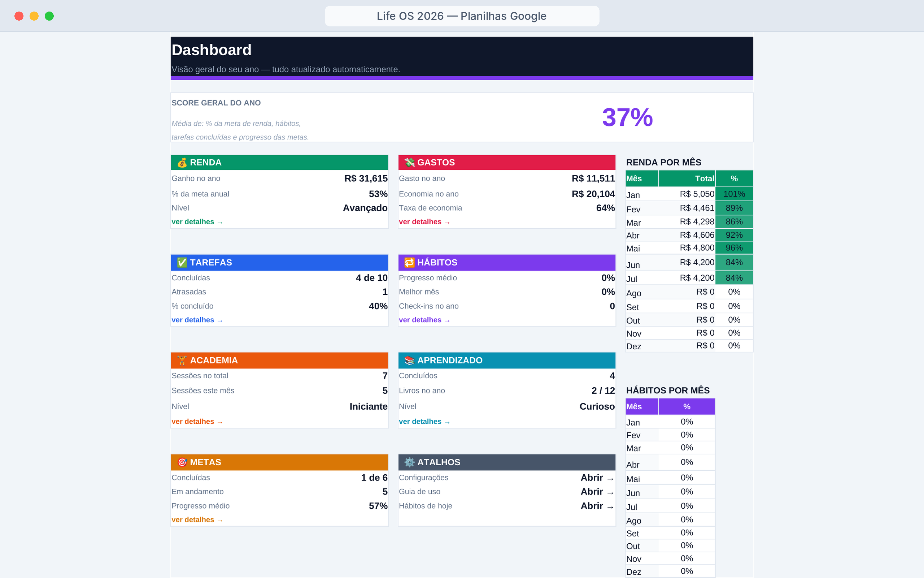Select the Dashboard title cell
924x578 pixels.
point(211,50)
